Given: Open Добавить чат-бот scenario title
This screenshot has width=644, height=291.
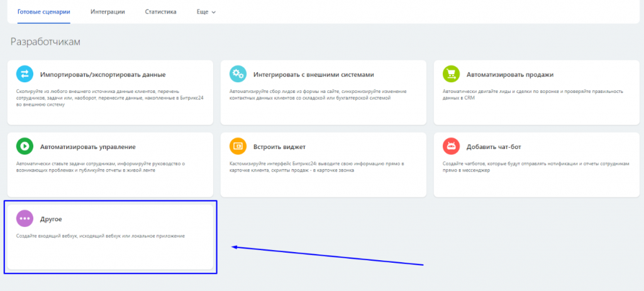Looking at the screenshot, I should (x=494, y=147).
